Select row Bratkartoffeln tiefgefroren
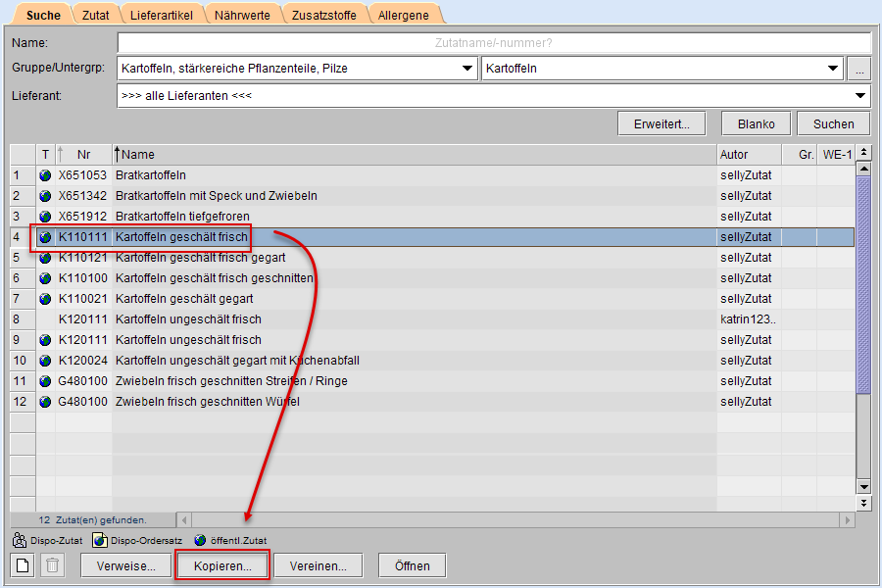Screen dimensions: 882x588 [x=432, y=217]
